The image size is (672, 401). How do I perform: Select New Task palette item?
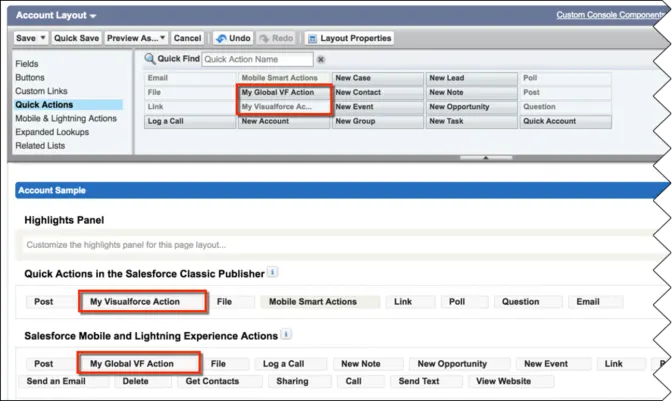[471, 121]
